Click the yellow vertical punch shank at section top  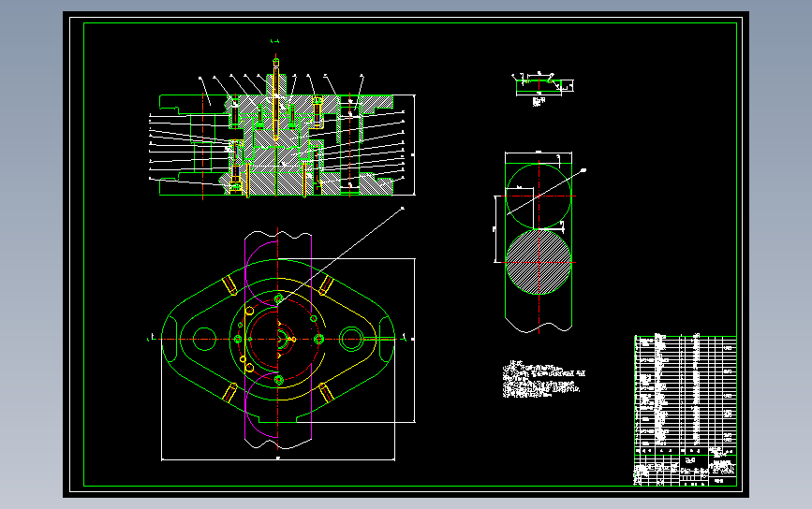click(x=276, y=100)
